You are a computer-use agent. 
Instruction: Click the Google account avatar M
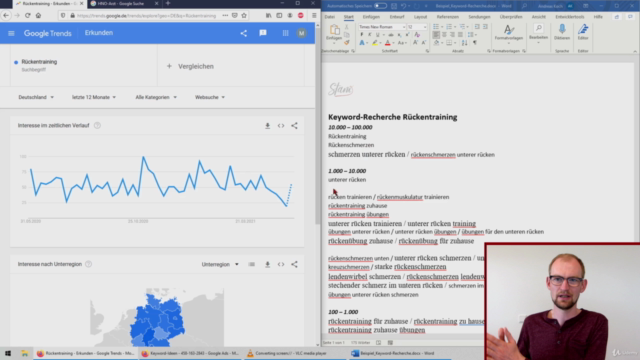[x=302, y=33]
